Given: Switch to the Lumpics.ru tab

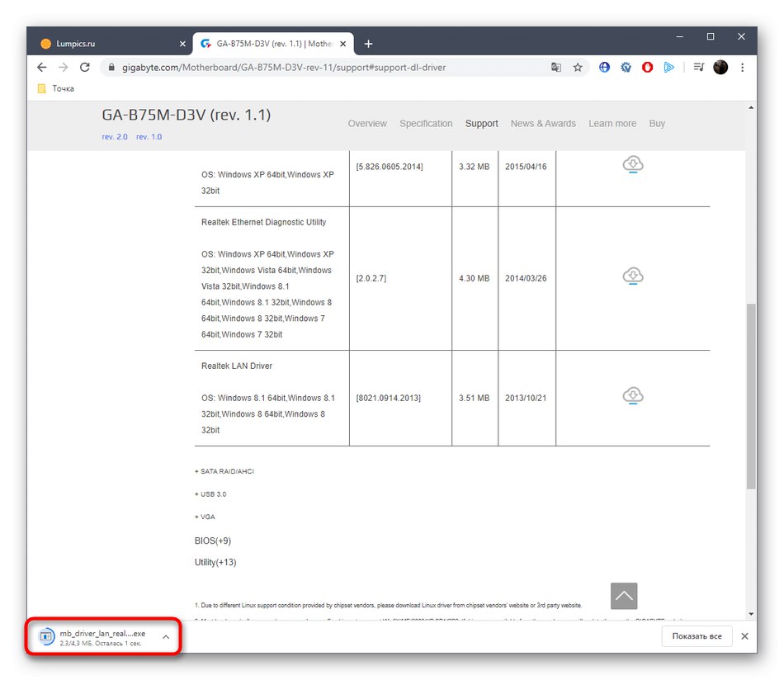Looking at the screenshot, I should [110, 44].
